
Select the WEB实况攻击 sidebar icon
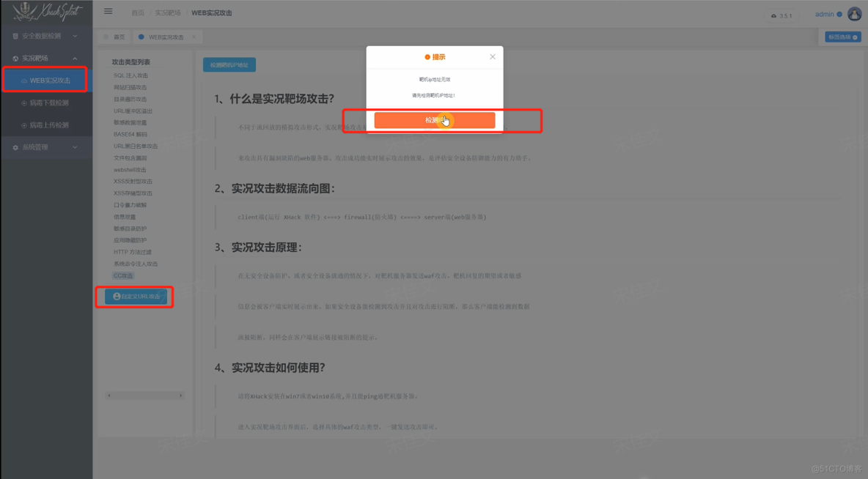pos(23,80)
